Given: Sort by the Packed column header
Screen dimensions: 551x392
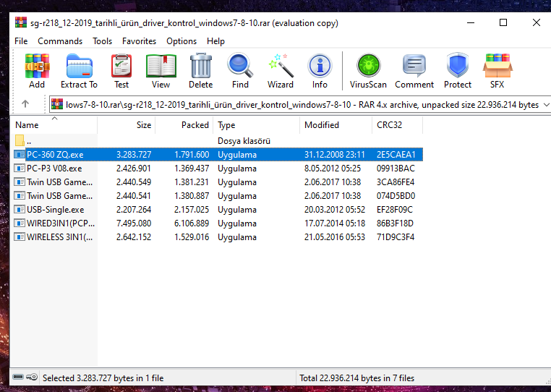Looking at the screenshot, I should (184, 125).
